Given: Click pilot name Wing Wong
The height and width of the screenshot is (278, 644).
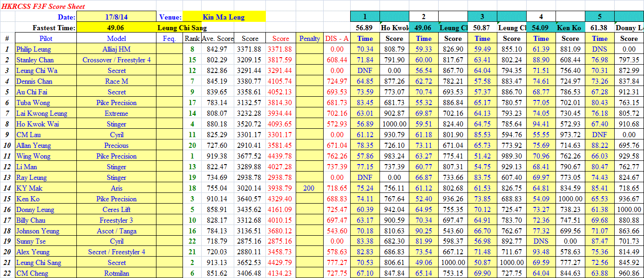Looking at the screenshot, I should pos(34,156).
